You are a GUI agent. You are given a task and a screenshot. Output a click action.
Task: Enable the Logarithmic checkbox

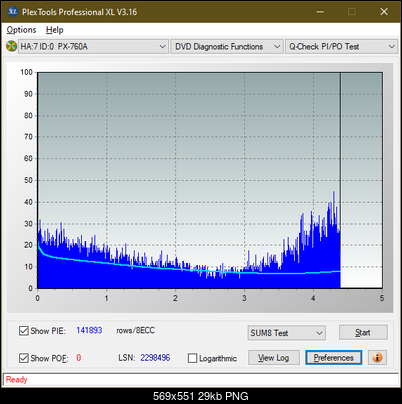tap(192, 358)
